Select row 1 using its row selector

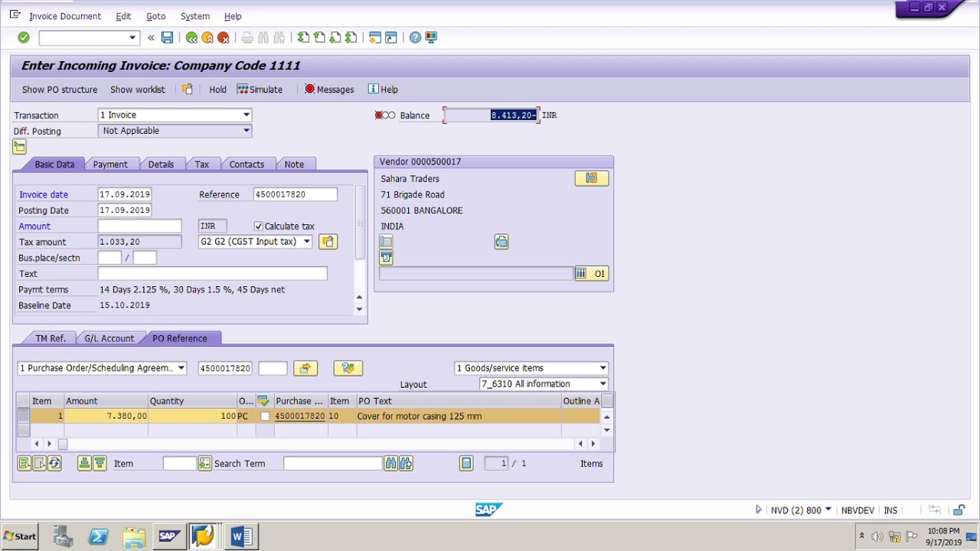coord(23,416)
